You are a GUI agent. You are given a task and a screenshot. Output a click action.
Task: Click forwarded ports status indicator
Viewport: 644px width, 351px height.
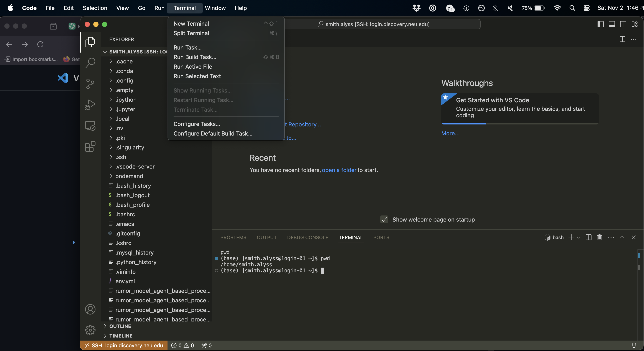click(x=207, y=345)
